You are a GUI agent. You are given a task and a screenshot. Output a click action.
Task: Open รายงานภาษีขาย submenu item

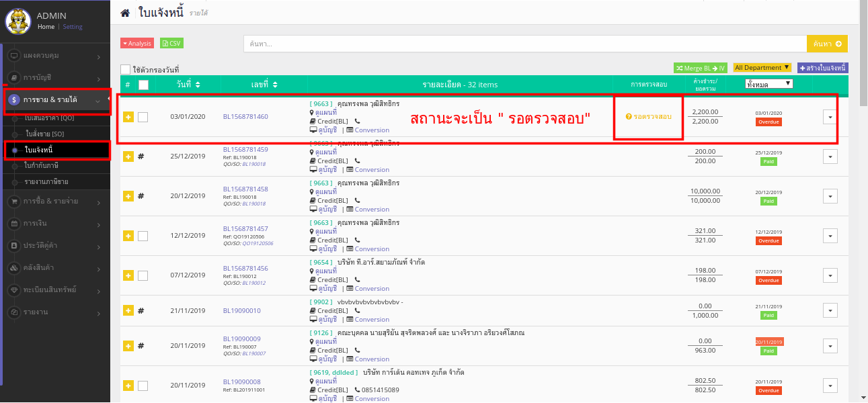46,182
